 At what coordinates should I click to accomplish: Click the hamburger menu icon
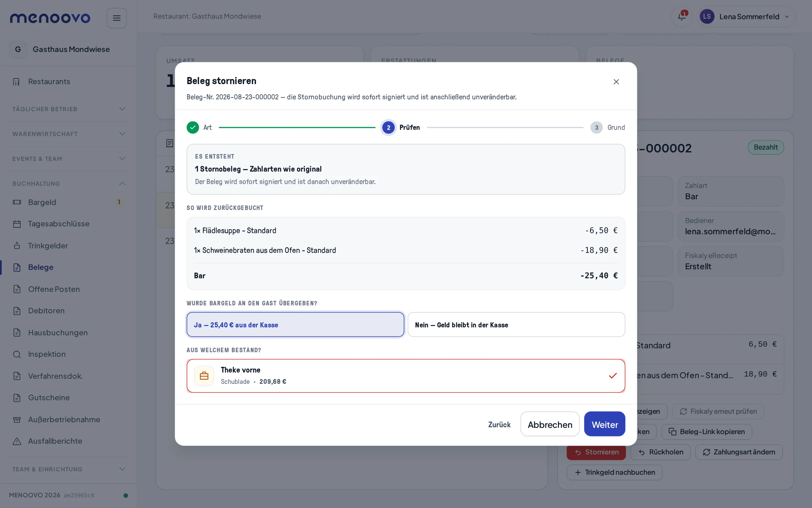116,18
